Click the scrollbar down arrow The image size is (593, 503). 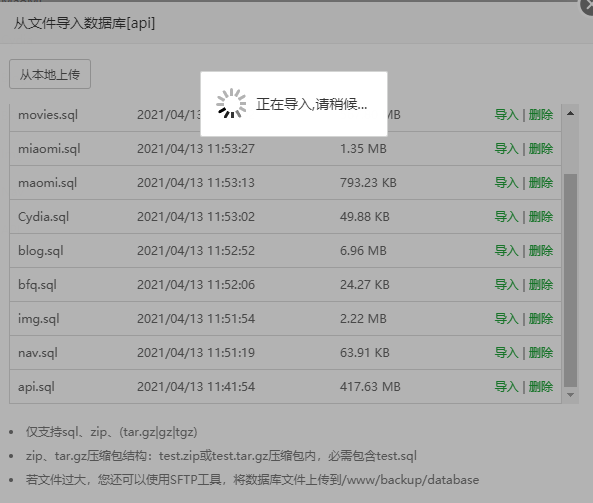point(570,395)
